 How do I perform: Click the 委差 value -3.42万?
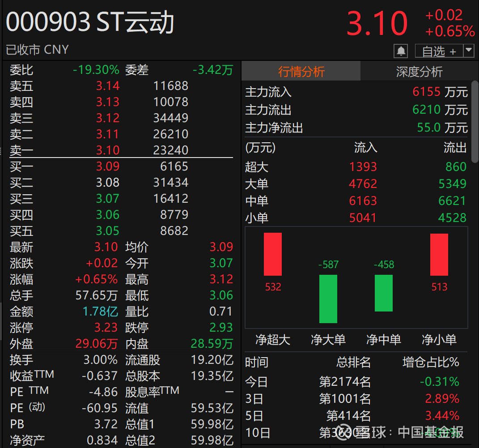(213, 70)
